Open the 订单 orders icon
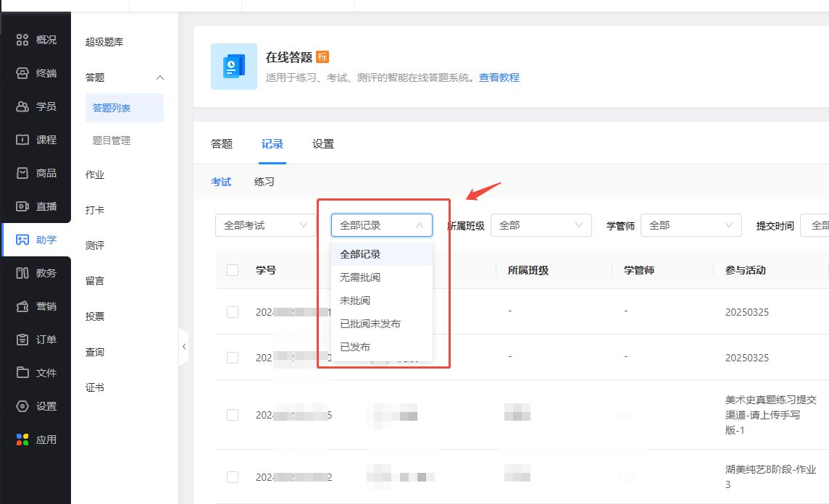The height and width of the screenshot is (504, 829). click(22, 340)
